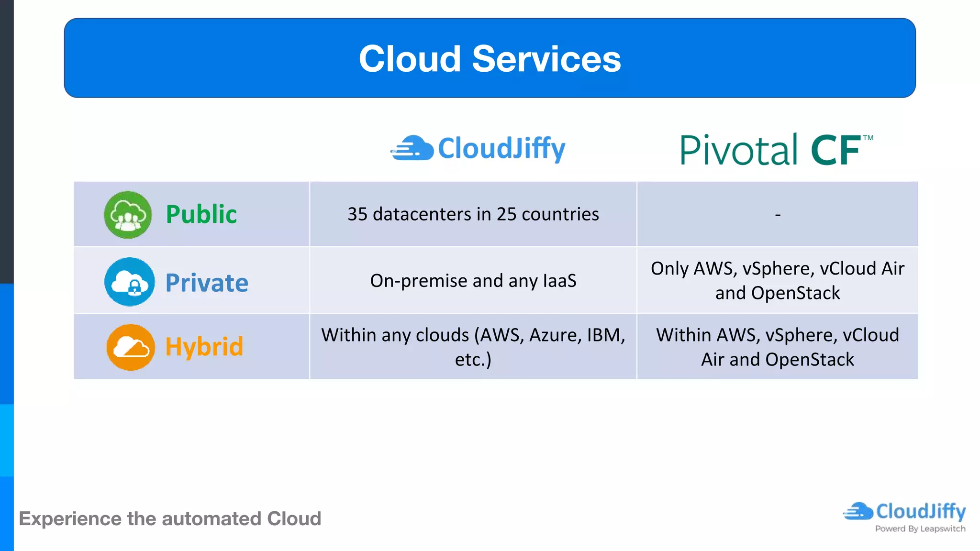980x551 pixels.
Task: Click the Only AWS, vSphere, vCloud Air cell
Action: 777,281
